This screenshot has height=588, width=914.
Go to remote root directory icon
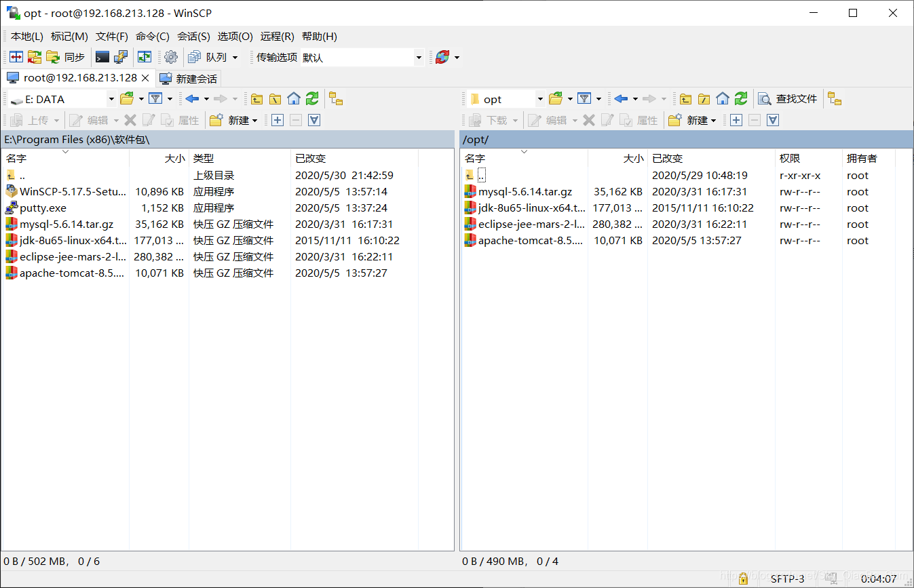704,99
